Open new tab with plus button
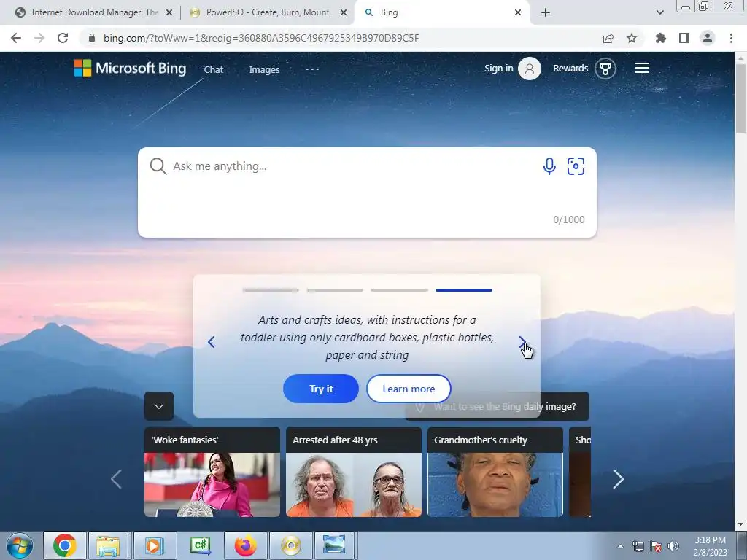747x560 pixels. pos(546,12)
